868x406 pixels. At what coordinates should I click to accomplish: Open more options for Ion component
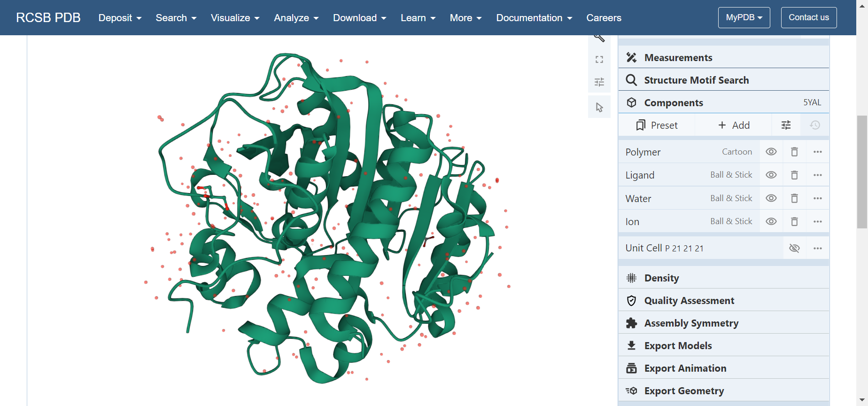tap(817, 221)
